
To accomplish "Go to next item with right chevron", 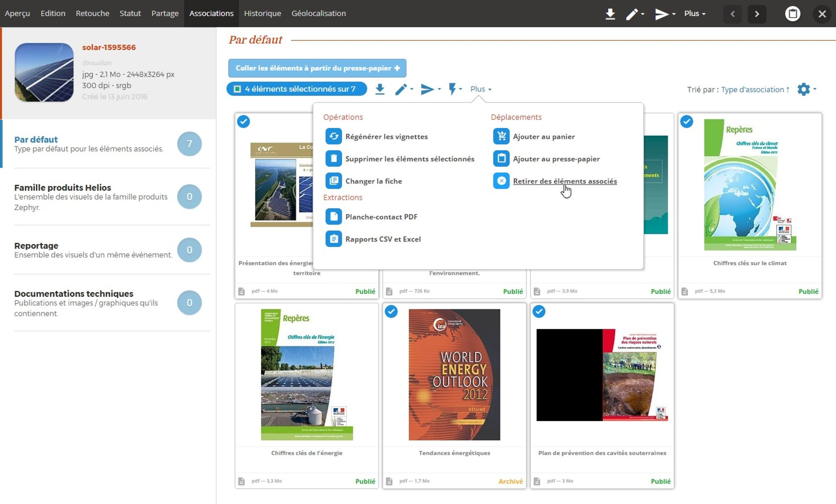I will [x=757, y=14].
